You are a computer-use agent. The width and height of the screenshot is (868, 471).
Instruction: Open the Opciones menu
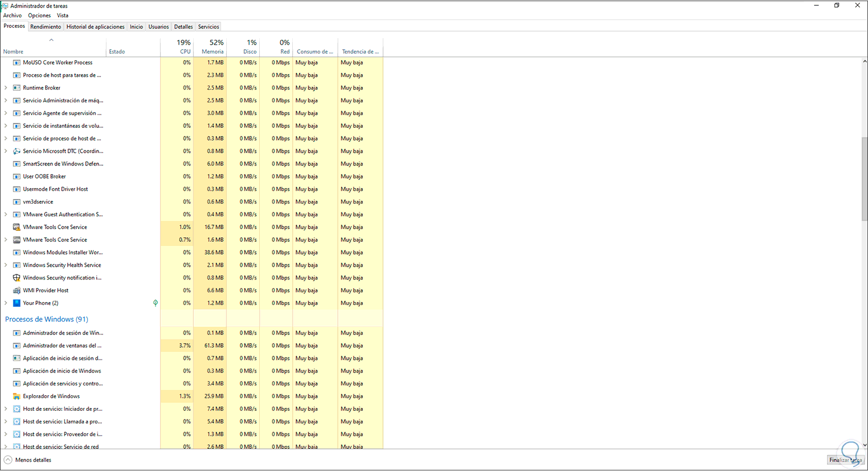(x=39, y=16)
